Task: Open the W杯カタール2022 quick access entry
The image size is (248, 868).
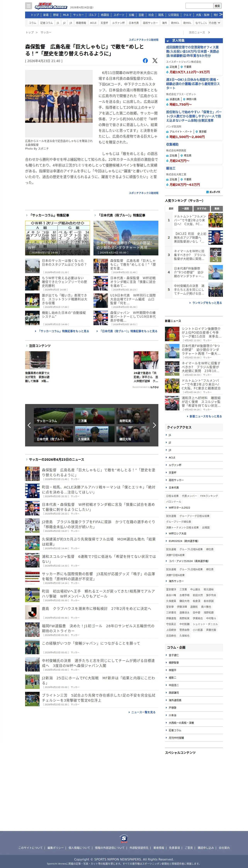Action: pos(194,508)
